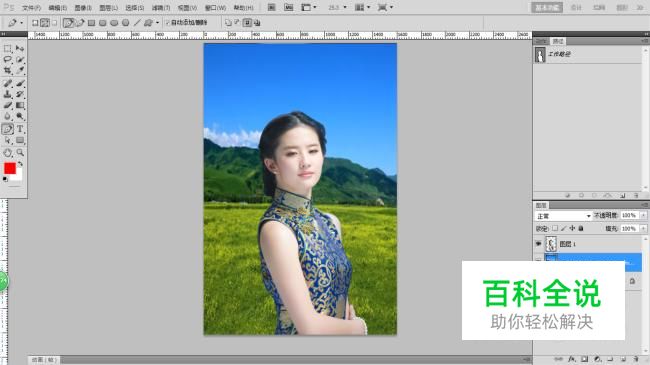Load work path as selection

point(594,195)
